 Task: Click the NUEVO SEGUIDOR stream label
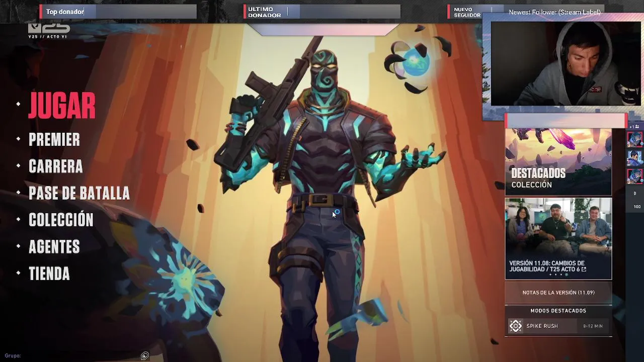pos(467,12)
